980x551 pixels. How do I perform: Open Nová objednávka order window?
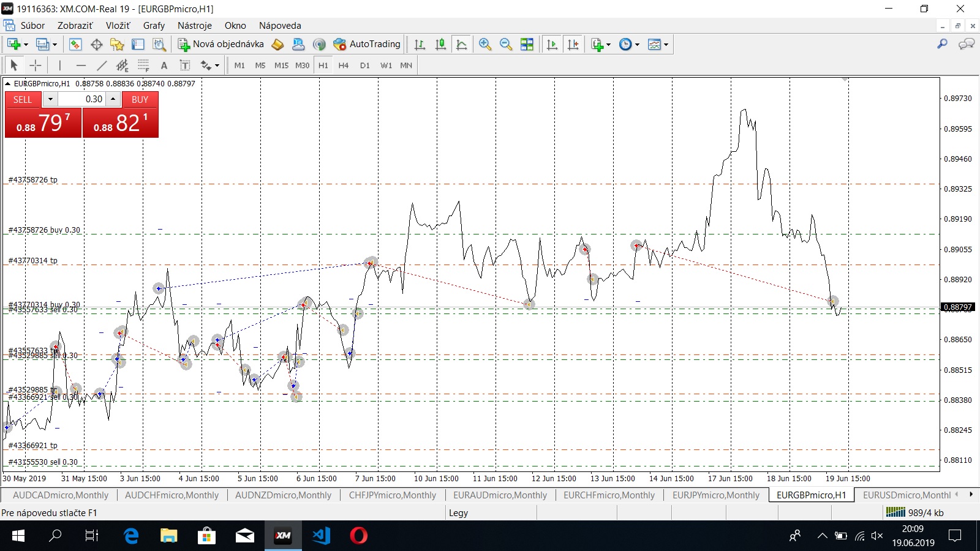221,44
